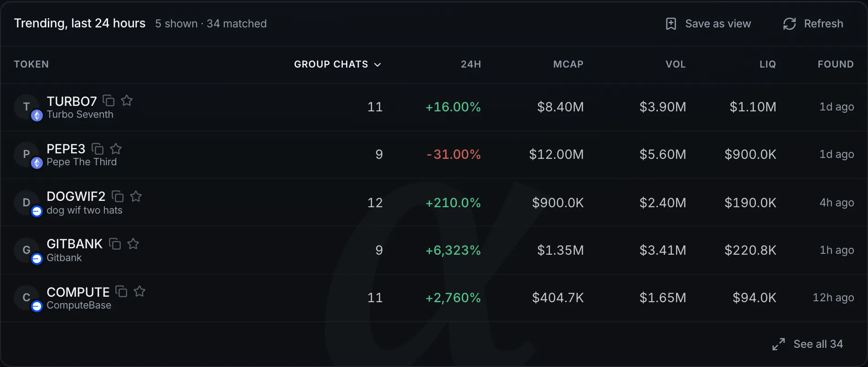Copy the TURBO7 token address
The width and height of the screenshot is (868, 367).
click(108, 100)
